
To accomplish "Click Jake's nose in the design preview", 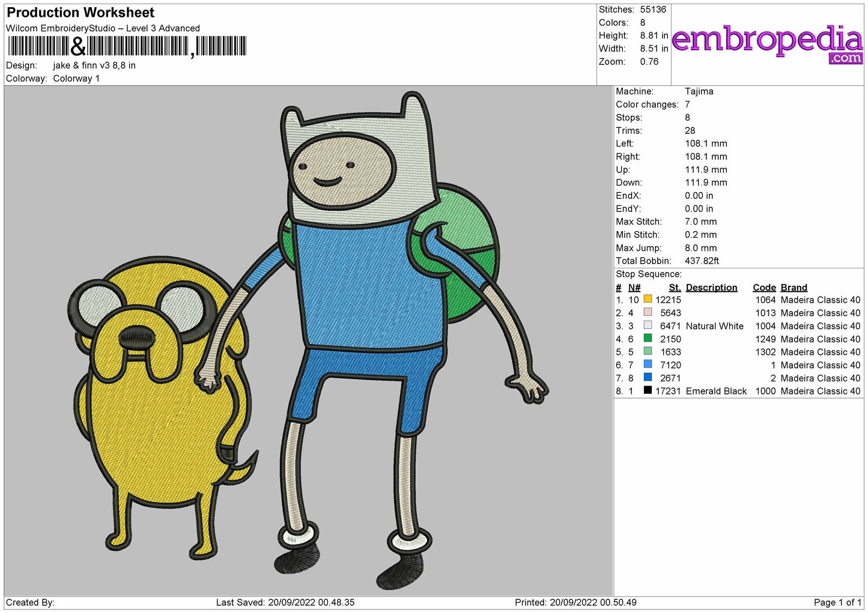I will click(x=136, y=337).
